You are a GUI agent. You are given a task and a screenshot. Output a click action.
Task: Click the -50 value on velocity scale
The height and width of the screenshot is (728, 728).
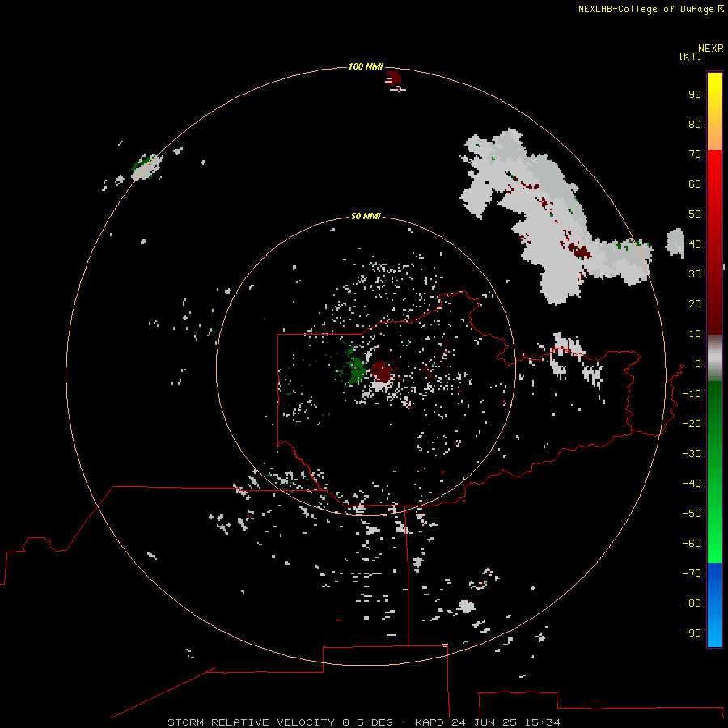(692, 514)
